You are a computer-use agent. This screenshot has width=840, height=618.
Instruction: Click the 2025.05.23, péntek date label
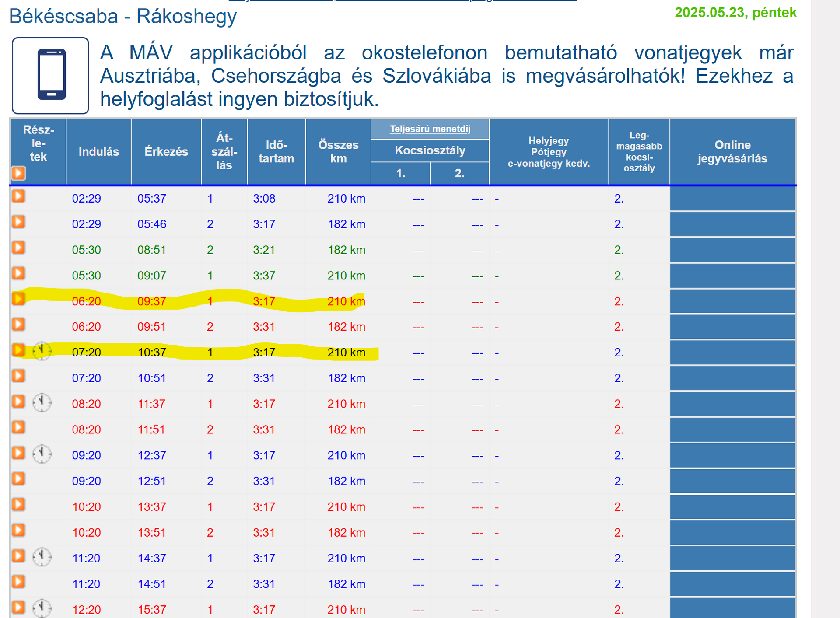735,13
